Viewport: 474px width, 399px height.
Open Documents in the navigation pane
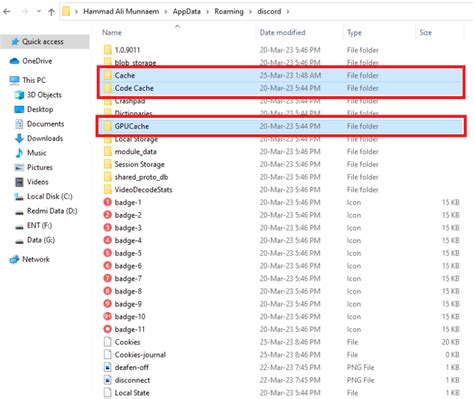click(45, 124)
